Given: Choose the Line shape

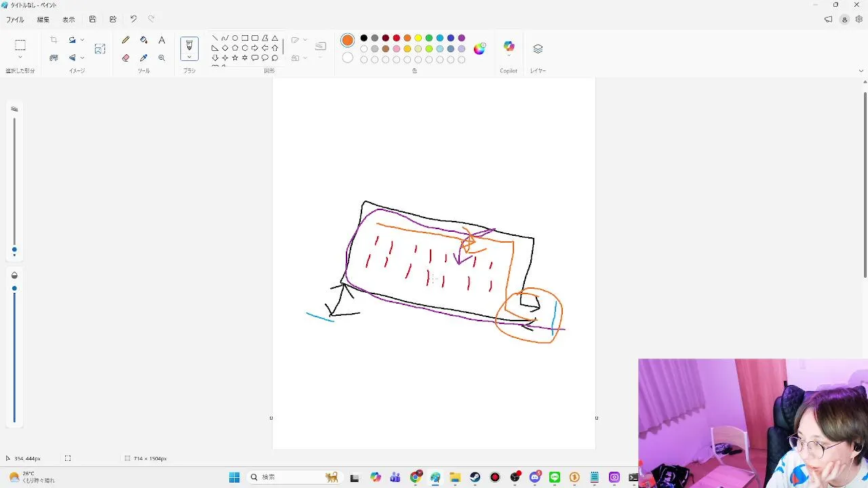Looking at the screenshot, I should (215, 38).
